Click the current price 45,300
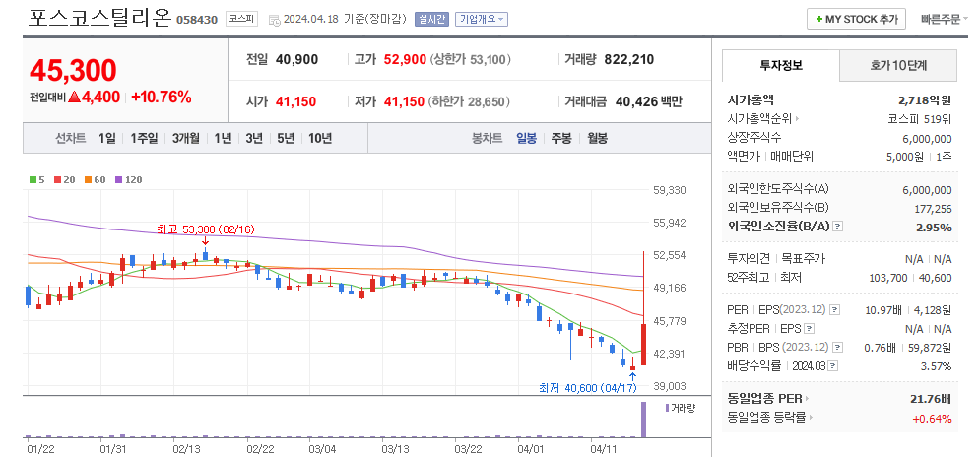Image resolution: width=980 pixels, height=457 pixels. pyautogui.click(x=73, y=71)
